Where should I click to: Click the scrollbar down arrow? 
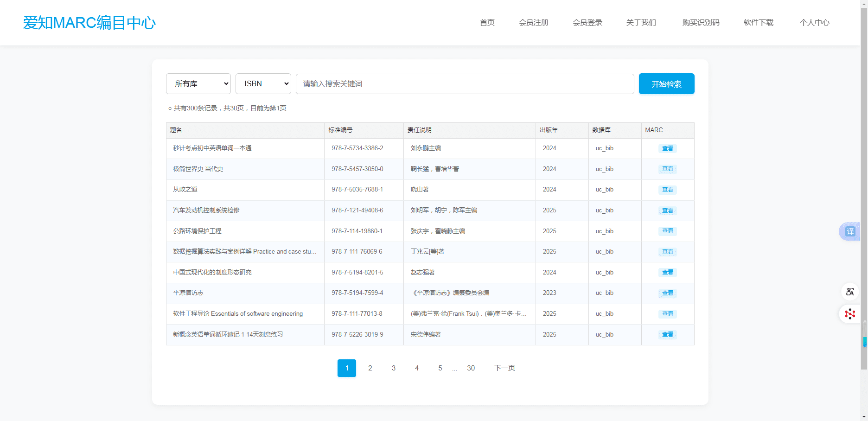(864, 417)
